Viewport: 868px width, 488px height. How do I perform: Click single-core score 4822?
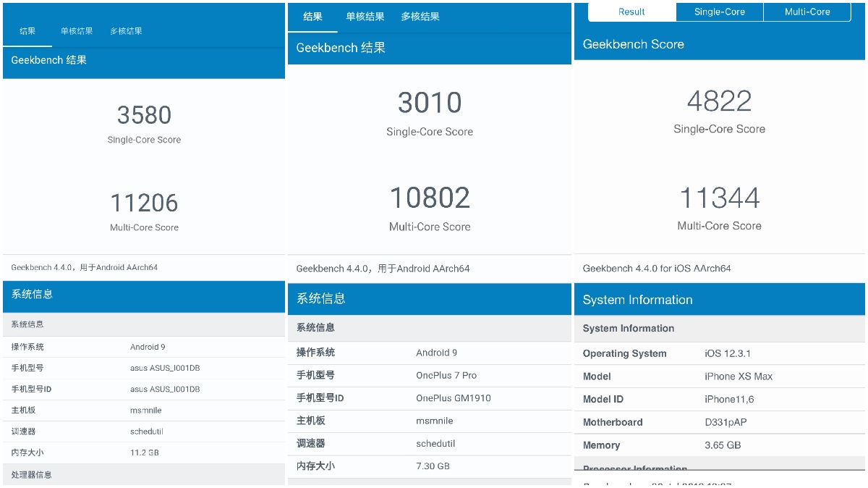pyautogui.click(x=719, y=101)
